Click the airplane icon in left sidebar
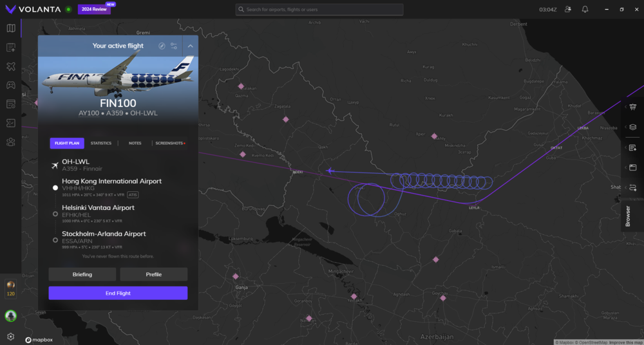This screenshot has height=345, width=644. (10, 66)
